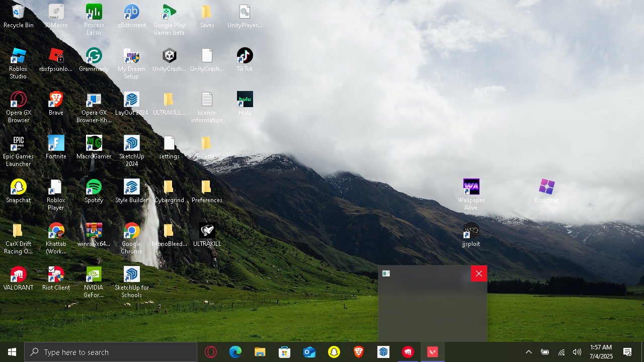644x362 pixels.
Task: Close the taskbar preview thumbnail
Action: click(479, 274)
